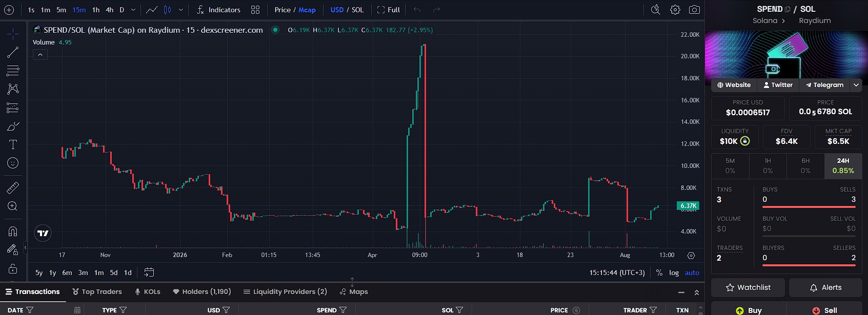Toggle auto scale mode
This screenshot has width=868, height=315.
point(692,272)
